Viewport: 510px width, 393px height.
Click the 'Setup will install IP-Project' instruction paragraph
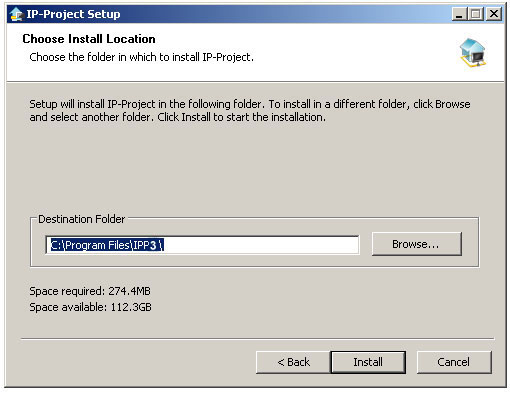click(x=250, y=111)
